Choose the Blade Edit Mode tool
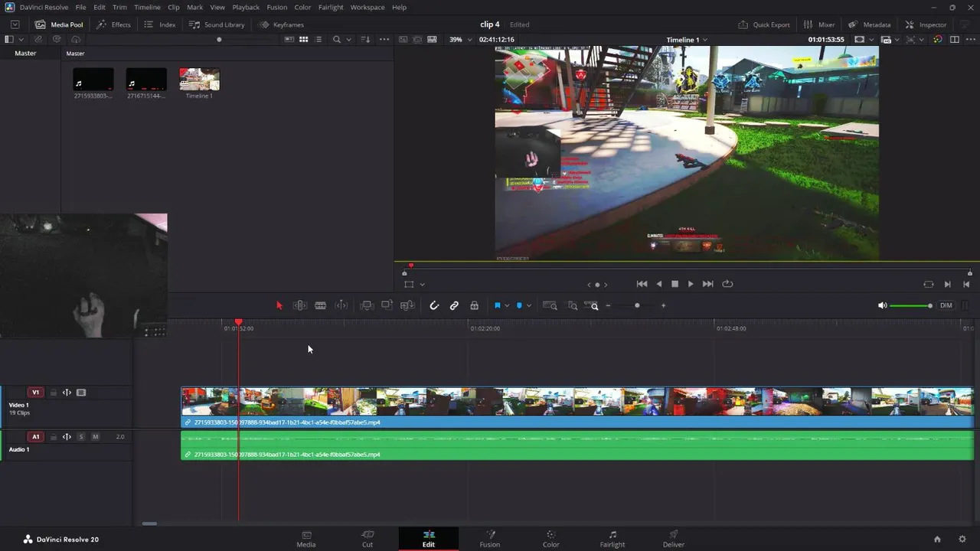Viewport: 980px width, 551px height. (x=321, y=305)
